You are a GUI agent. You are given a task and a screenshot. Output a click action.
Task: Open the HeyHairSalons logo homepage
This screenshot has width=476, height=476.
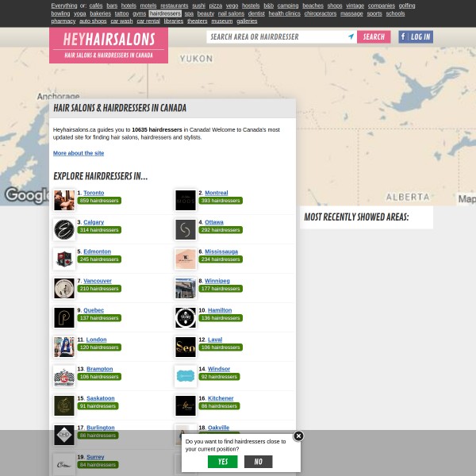(x=109, y=45)
